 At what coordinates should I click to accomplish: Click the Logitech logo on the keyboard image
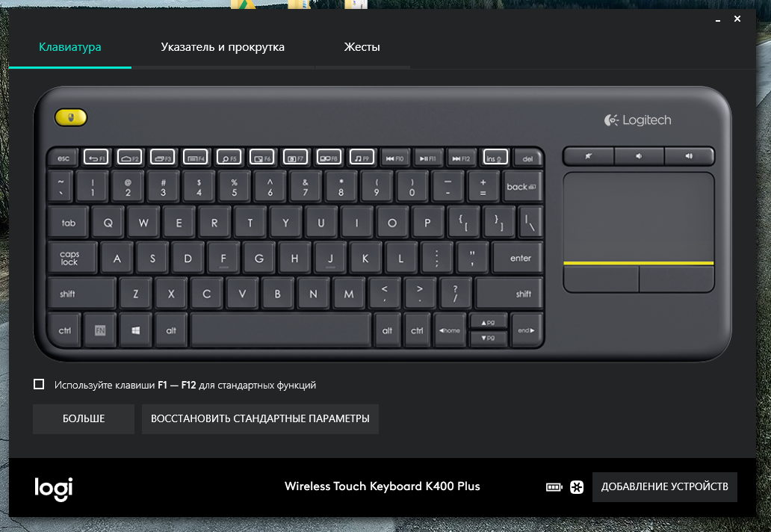(638, 120)
